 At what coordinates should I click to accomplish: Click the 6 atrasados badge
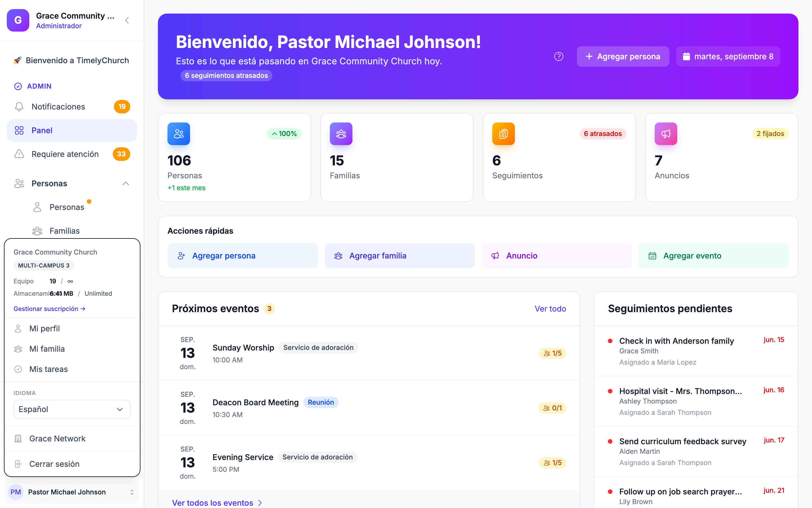point(603,134)
